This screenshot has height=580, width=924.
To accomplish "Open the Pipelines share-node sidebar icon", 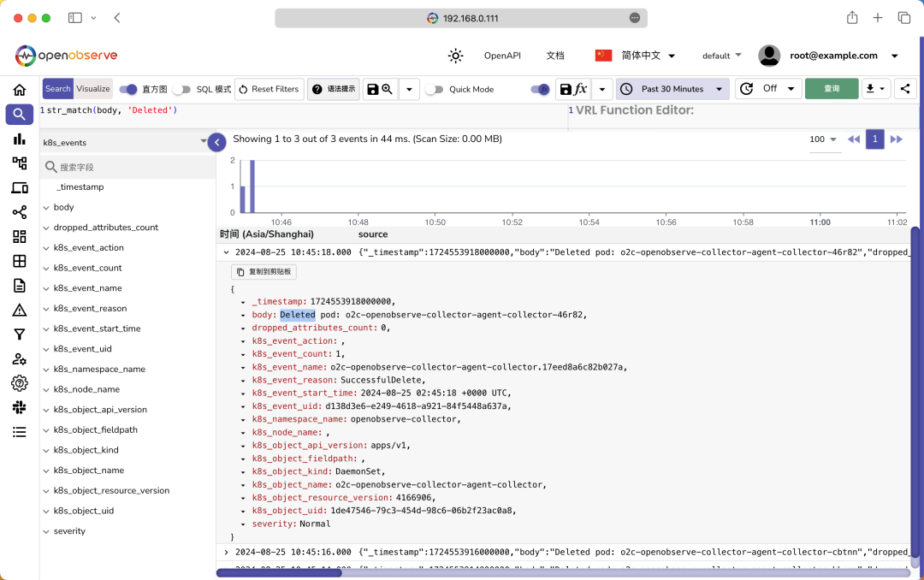I will pyautogui.click(x=20, y=212).
